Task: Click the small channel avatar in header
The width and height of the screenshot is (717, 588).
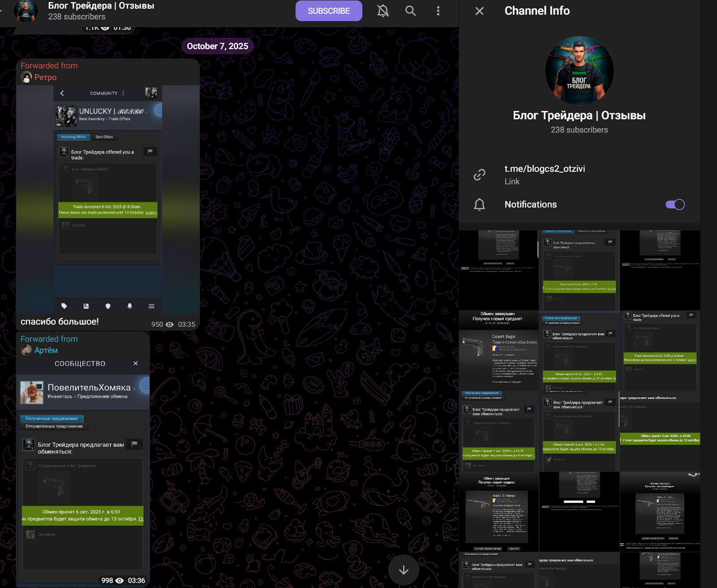Action: click(26, 11)
